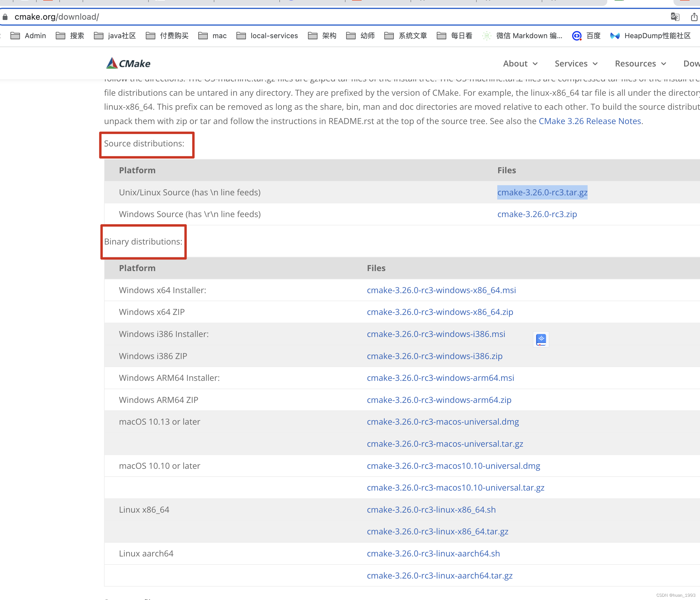Download windows-i386.msi installer
This screenshot has width=700, height=600.
[x=436, y=334]
